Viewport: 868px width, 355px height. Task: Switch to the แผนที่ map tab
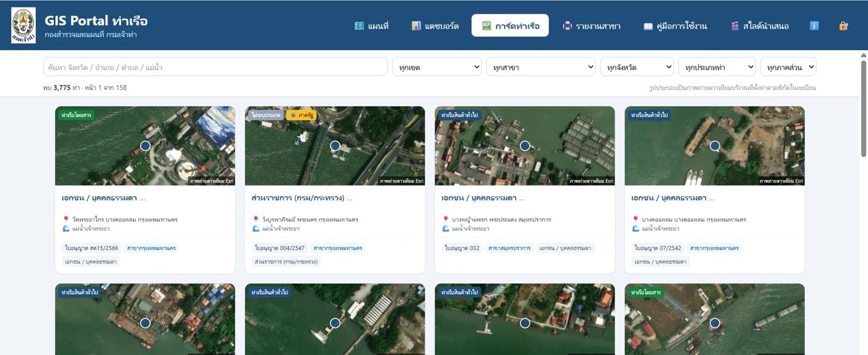click(x=371, y=25)
